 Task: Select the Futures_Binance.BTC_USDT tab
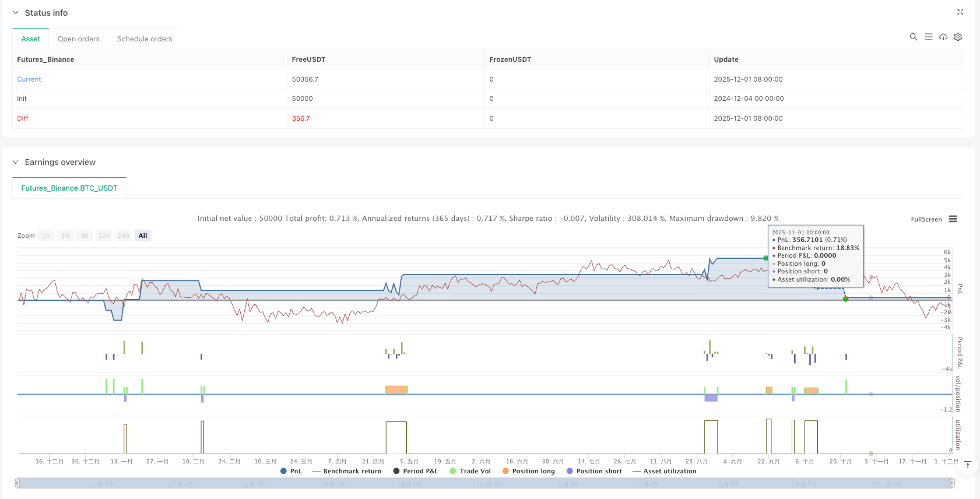(69, 188)
